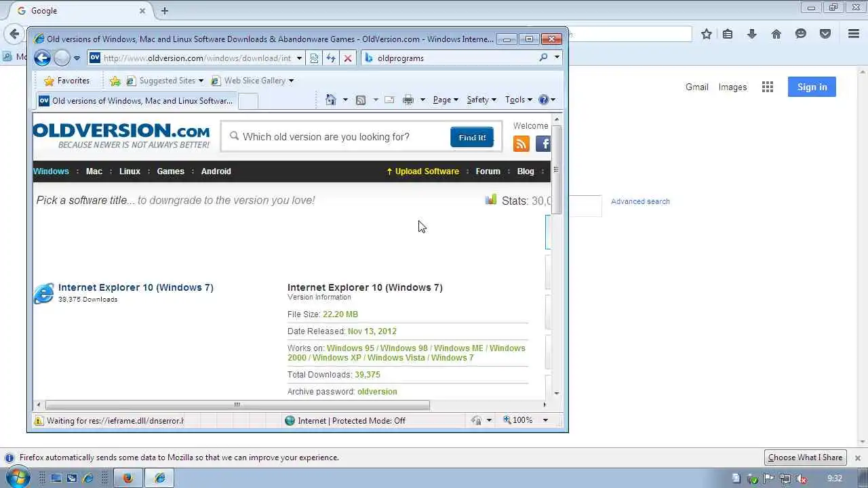The image size is (868, 488).
Task: Click Internet Explorer 10 (Windows 7) blue link
Action: (x=136, y=287)
